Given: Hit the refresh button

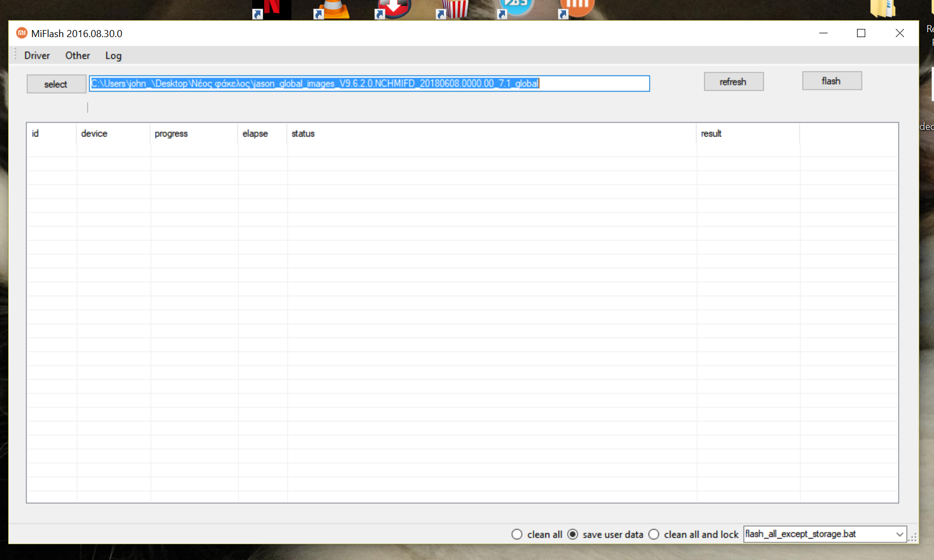Looking at the screenshot, I should (x=734, y=82).
